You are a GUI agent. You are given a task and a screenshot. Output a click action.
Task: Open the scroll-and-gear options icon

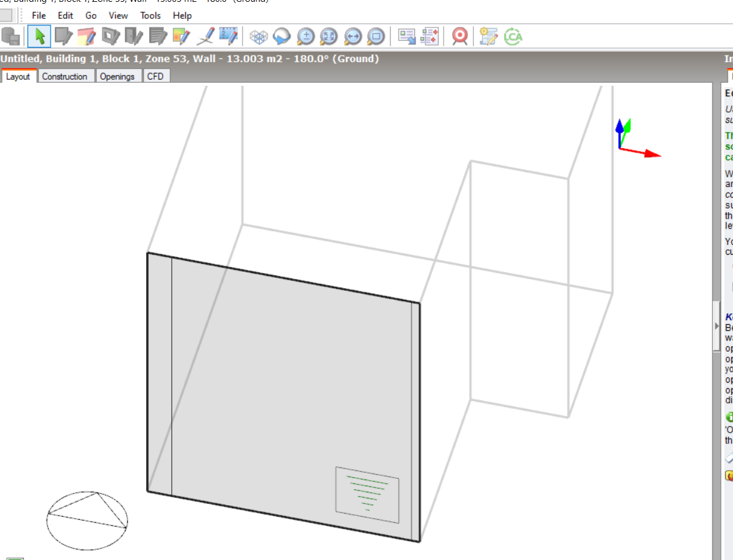(489, 37)
